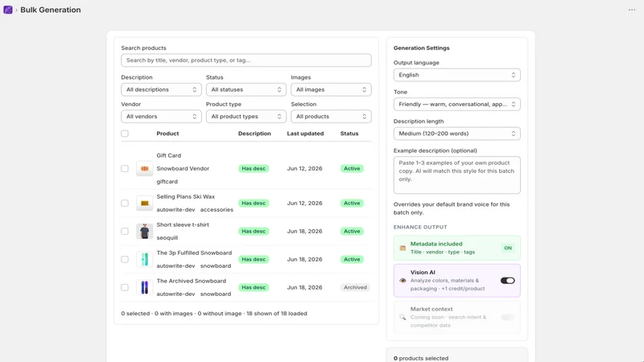This screenshot has width=644, height=362.
Task: Check The 3p Fulfilled Snowboard checkbox
Action: 125,259
